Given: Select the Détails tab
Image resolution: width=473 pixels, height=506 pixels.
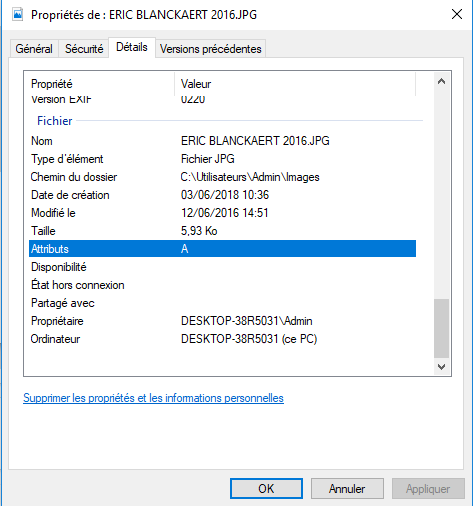Looking at the screenshot, I should [x=132, y=47].
